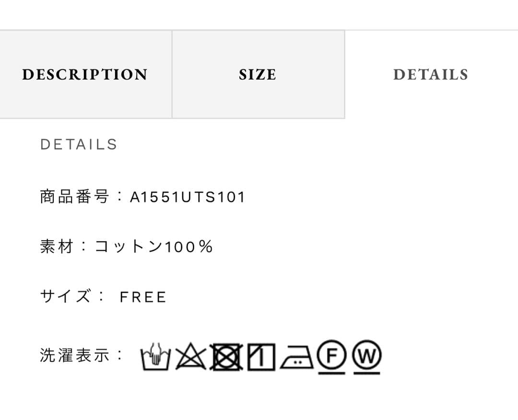Click the サイズ label
The width and height of the screenshot is (518, 420).
click(66, 297)
